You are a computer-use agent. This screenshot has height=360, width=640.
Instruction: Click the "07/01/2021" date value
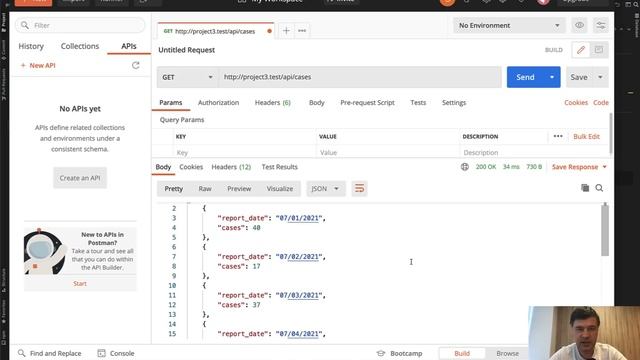(299, 218)
